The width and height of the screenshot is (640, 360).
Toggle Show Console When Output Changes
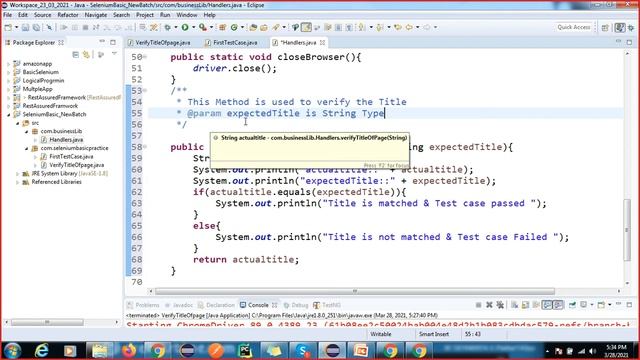[x=547, y=305]
